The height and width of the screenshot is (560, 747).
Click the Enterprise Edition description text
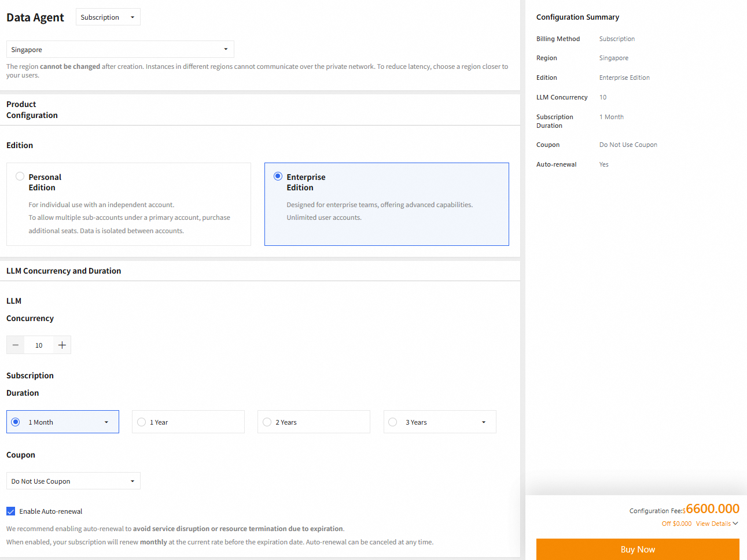[x=380, y=211]
